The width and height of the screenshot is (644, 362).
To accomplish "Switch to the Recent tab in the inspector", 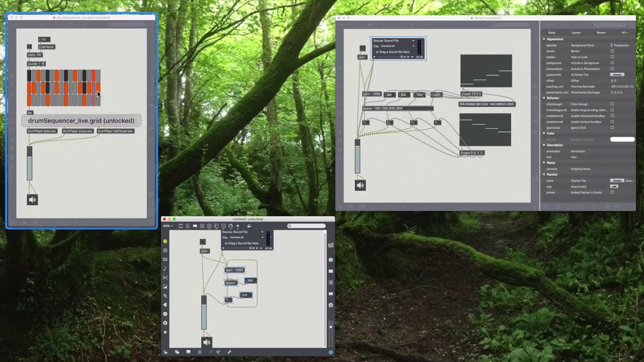I will click(601, 33).
